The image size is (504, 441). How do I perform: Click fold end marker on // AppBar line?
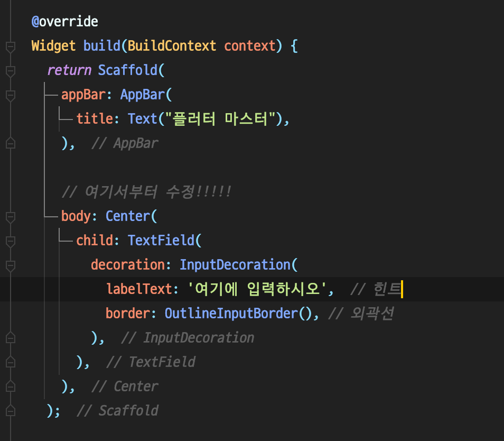pyautogui.click(x=10, y=143)
